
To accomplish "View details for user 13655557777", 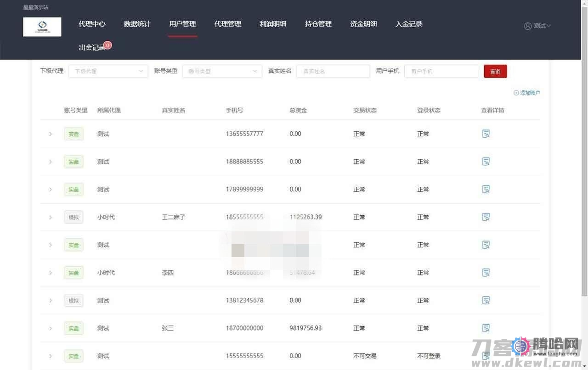I will 486,134.
